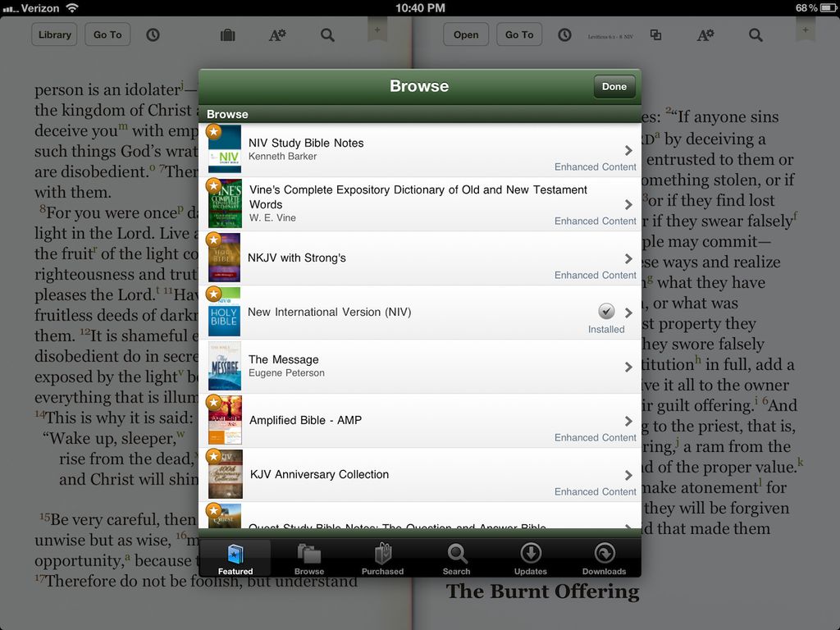This screenshot has width=840, height=630.
Task: Click the Open button in the right toolbar
Action: (466, 34)
